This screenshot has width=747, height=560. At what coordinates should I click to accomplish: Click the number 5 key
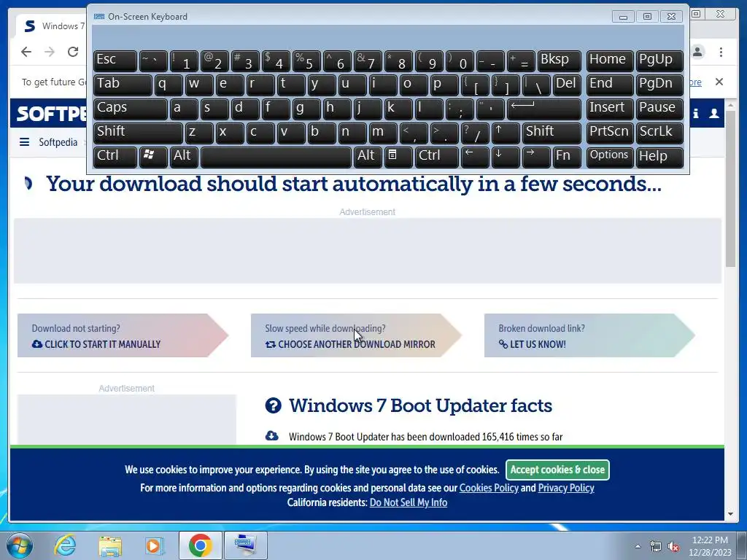(x=306, y=61)
